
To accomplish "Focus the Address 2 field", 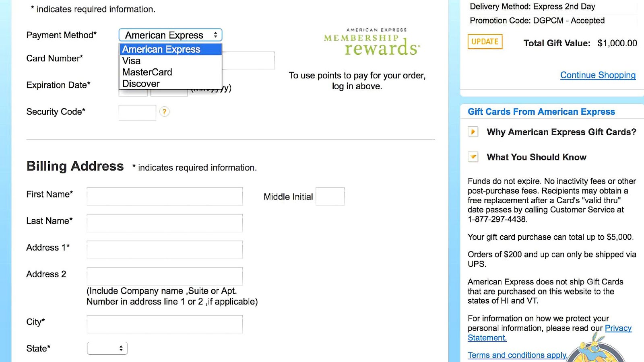I will pyautogui.click(x=165, y=276).
